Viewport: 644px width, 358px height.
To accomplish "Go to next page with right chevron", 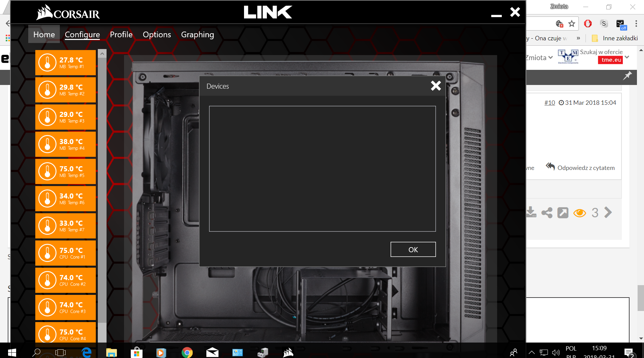I will pos(608,213).
